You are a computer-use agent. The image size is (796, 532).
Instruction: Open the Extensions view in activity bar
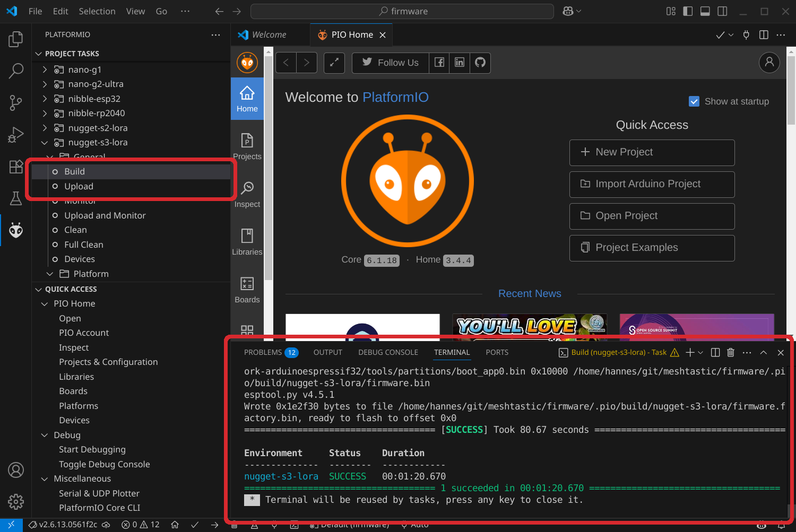point(16,167)
